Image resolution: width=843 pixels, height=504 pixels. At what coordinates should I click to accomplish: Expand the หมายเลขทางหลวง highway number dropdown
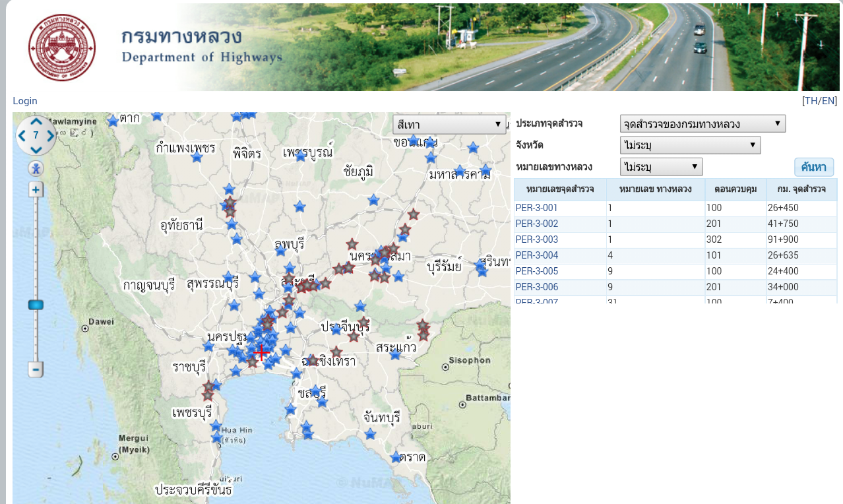661,167
